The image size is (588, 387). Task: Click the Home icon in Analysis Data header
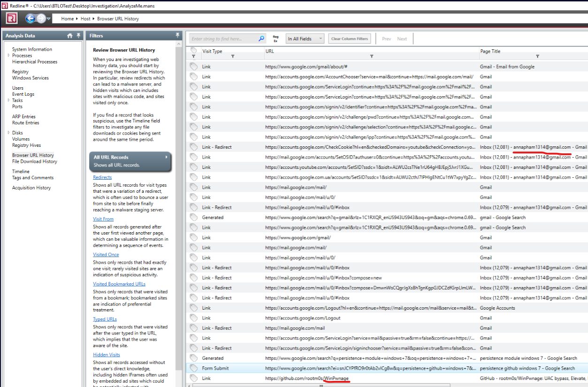tap(69, 36)
